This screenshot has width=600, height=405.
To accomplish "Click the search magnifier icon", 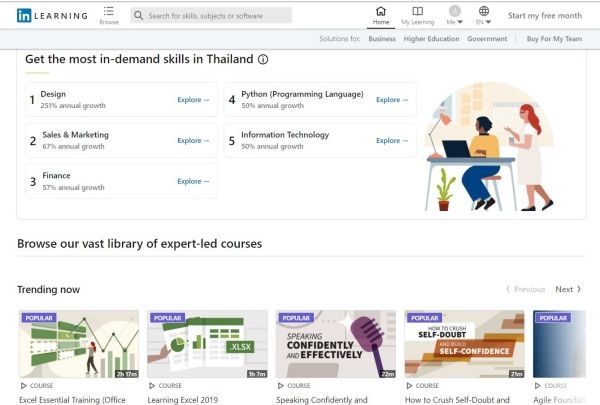I will [x=138, y=16].
